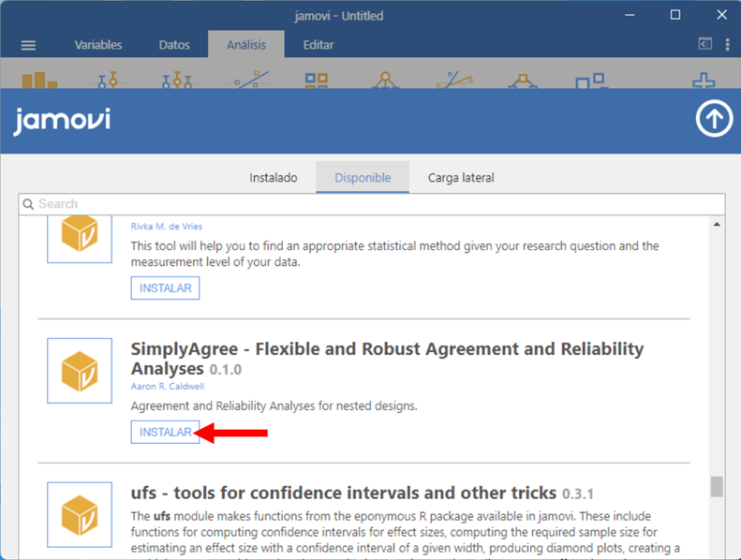Click INSTALAR under Rivka M. de Vries module
Screen dimensions: 741x560
pyautogui.click(x=165, y=288)
